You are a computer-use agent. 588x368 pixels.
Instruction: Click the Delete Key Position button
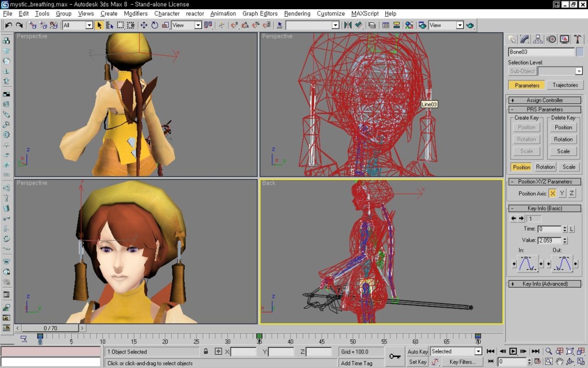pyautogui.click(x=563, y=127)
